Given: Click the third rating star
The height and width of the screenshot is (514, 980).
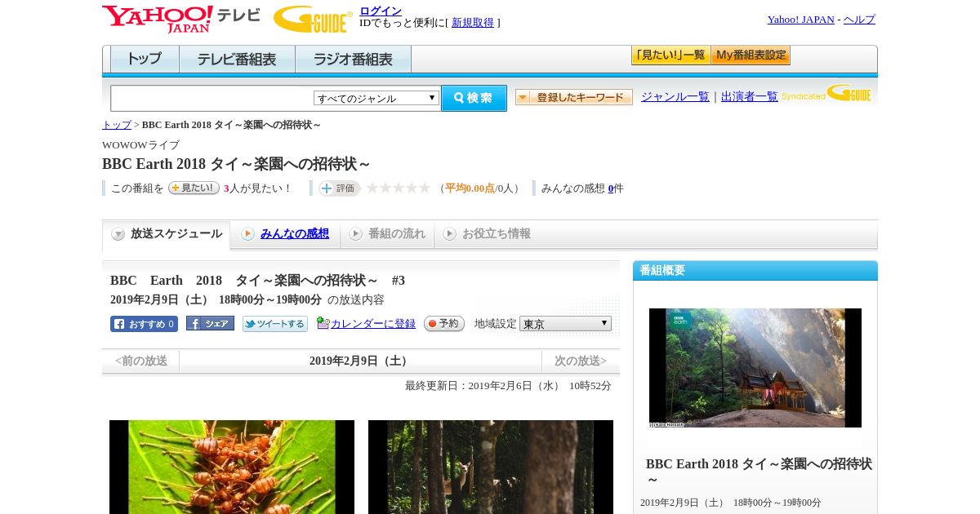Looking at the screenshot, I should tap(399, 188).
